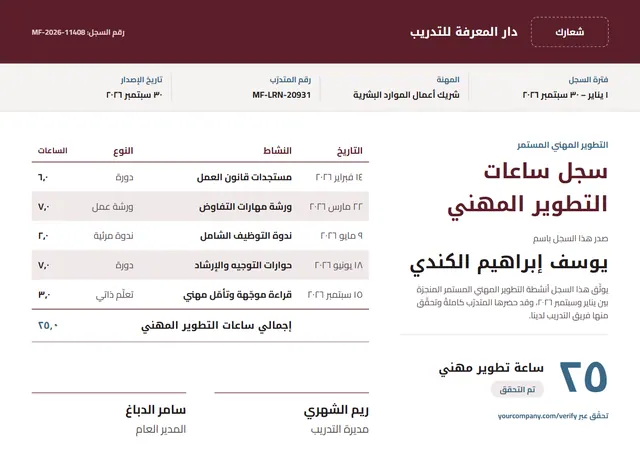Click the record number MF-2026-11408
This screenshot has width=640, height=453.
(58, 32)
